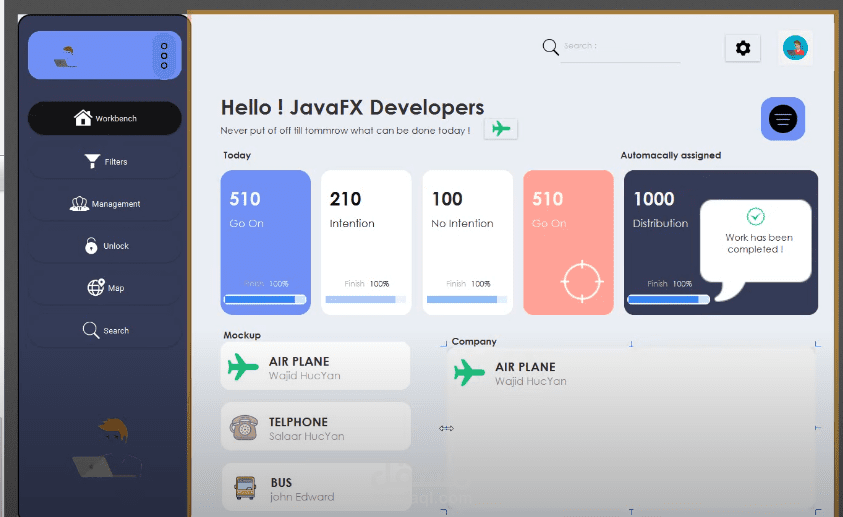Image resolution: width=843 pixels, height=517 pixels.
Task: Open the 1000 Distribution card
Action: 721,242
